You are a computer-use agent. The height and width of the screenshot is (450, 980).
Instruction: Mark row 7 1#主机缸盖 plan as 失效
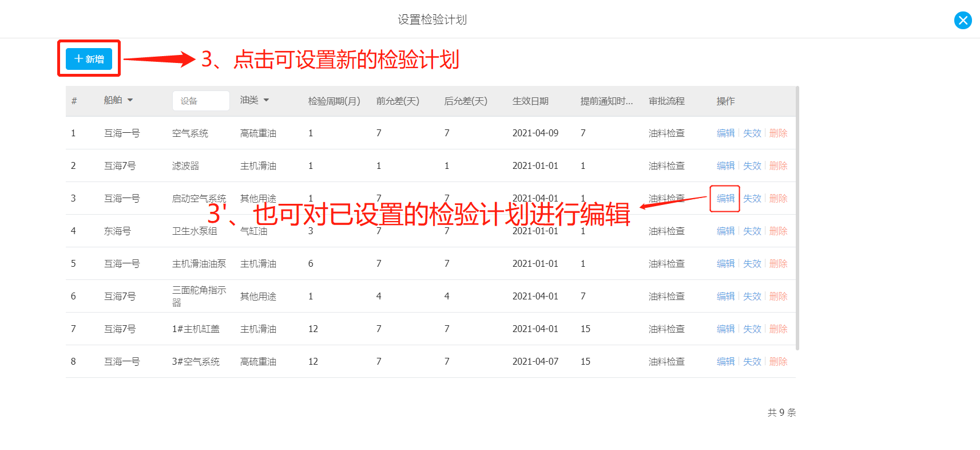752,329
